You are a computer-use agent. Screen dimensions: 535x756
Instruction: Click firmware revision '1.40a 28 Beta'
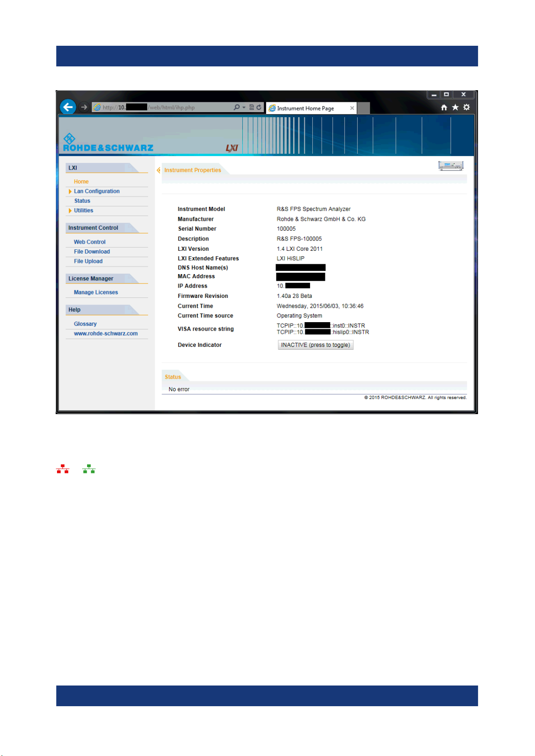point(294,296)
